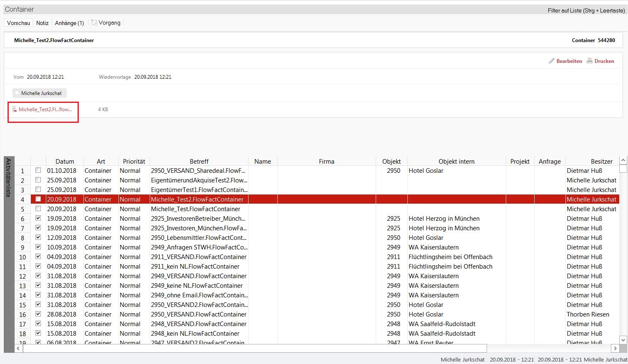The height and width of the screenshot is (364, 628).
Task: Sort list by Besitzer column header
Action: pyautogui.click(x=601, y=161)
